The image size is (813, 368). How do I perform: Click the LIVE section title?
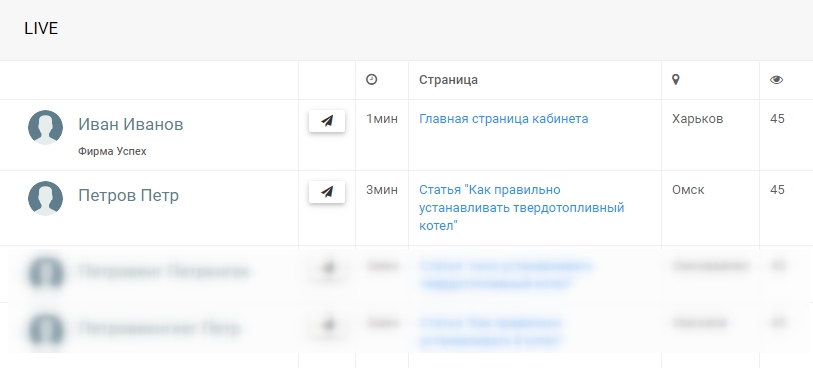coord(41,29)
